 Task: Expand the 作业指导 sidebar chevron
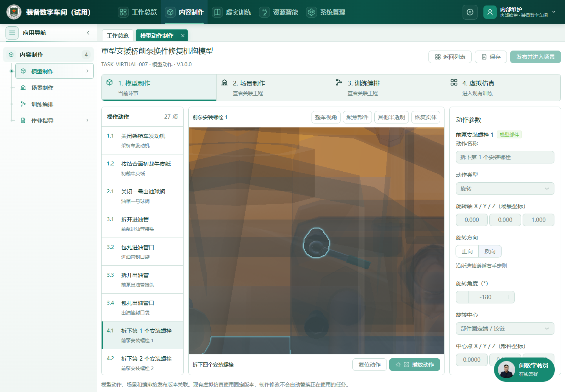tap(87, 120)
